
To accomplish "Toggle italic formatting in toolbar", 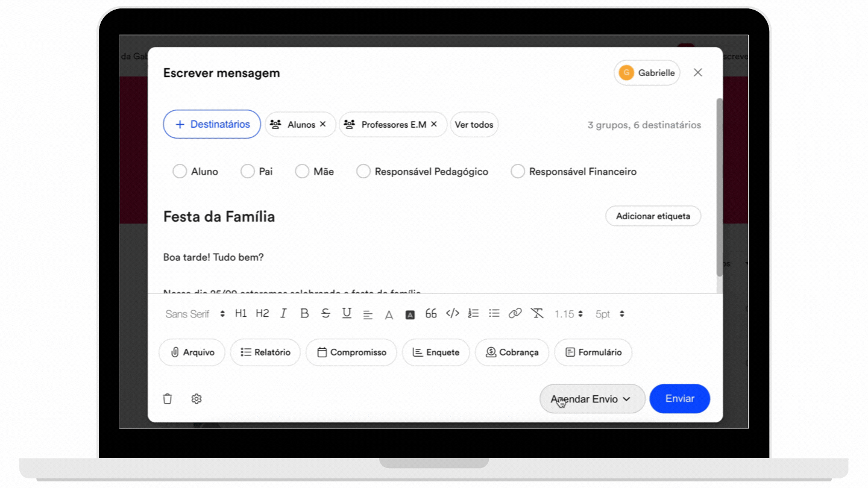I will click(283, 314).
